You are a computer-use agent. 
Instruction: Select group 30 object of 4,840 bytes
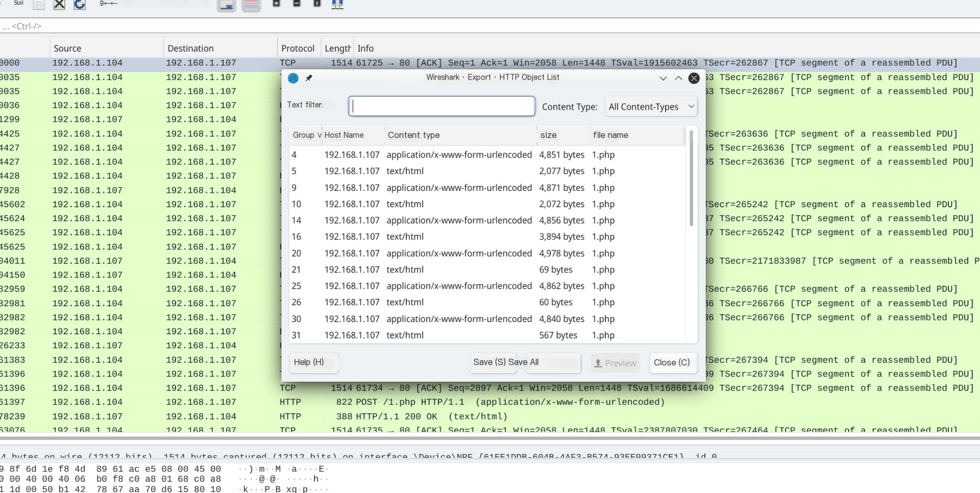pyautogui.click(x=487, y=319)
